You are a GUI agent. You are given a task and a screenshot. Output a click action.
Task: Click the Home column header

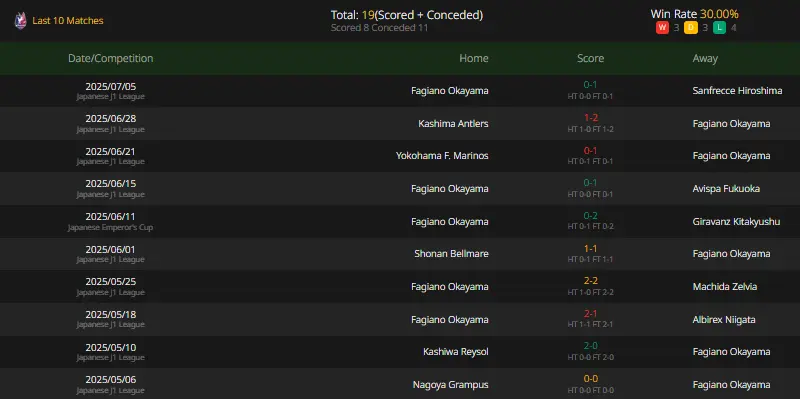click(473, 58)
